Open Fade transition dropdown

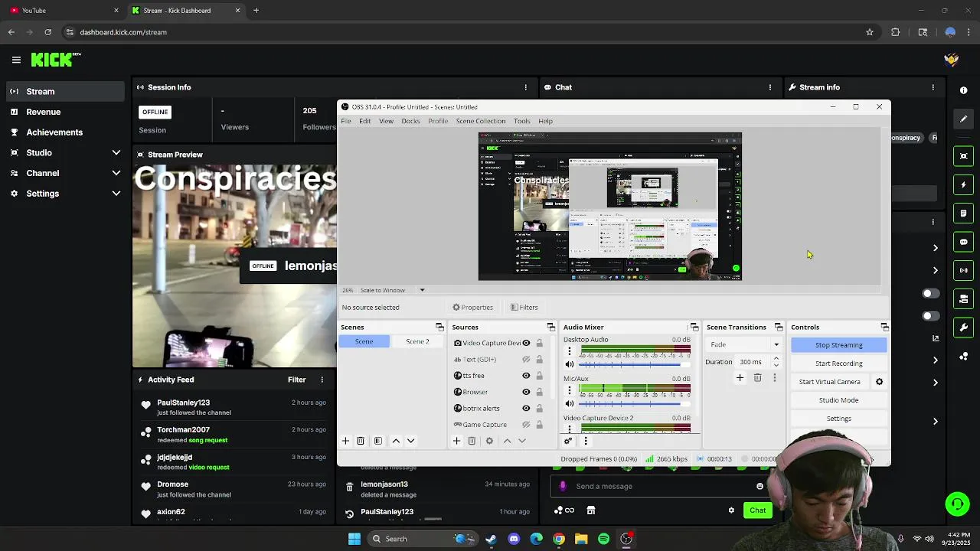coord(743,344)
